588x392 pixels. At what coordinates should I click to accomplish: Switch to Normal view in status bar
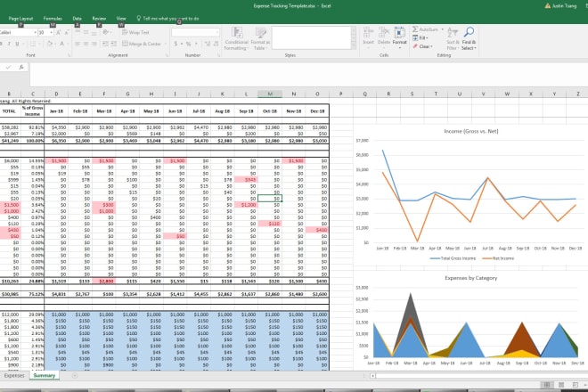coord(547,385)
